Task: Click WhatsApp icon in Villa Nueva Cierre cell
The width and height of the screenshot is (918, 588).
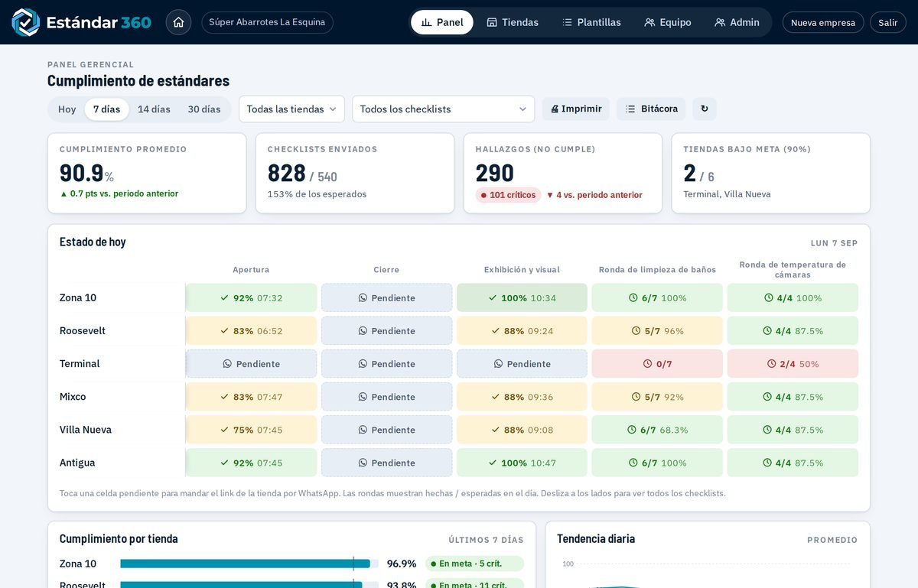Action: [x=363, y=430]
